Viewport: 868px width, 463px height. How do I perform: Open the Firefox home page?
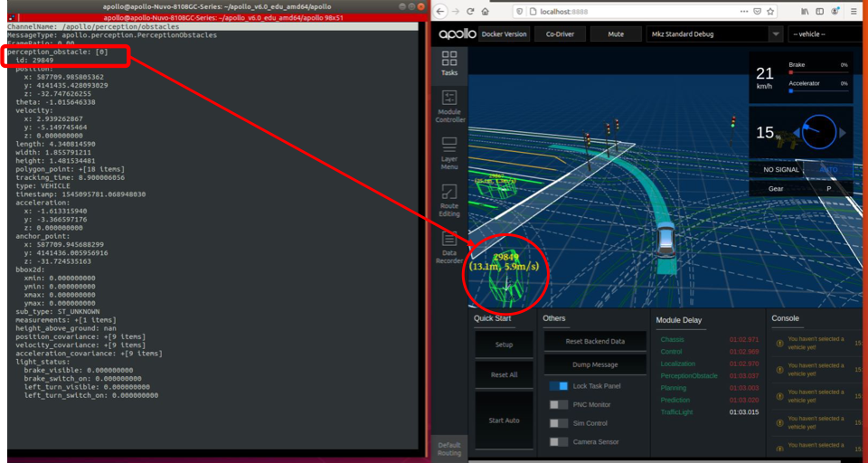tap(486, 11)
